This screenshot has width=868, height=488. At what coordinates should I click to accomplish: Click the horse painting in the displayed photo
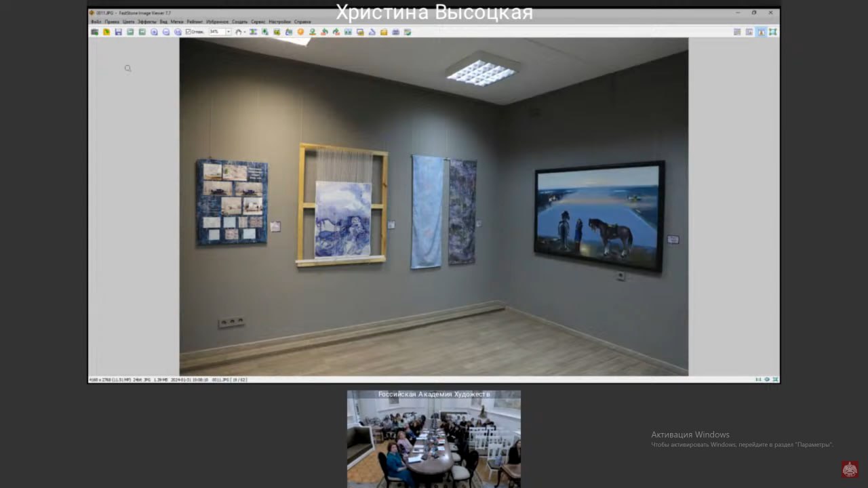click(x=599, y=215)
